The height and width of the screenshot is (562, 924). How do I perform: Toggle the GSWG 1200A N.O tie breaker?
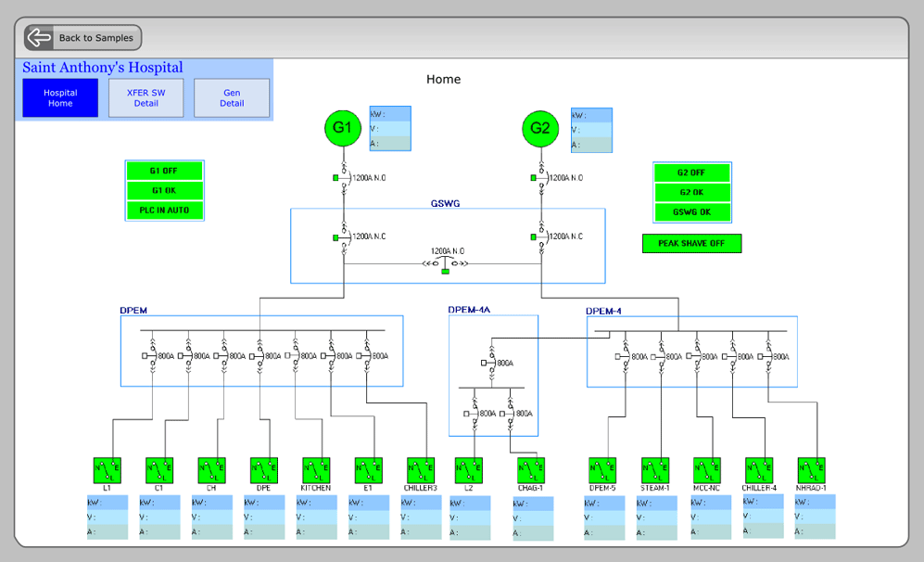pos(446,263)
